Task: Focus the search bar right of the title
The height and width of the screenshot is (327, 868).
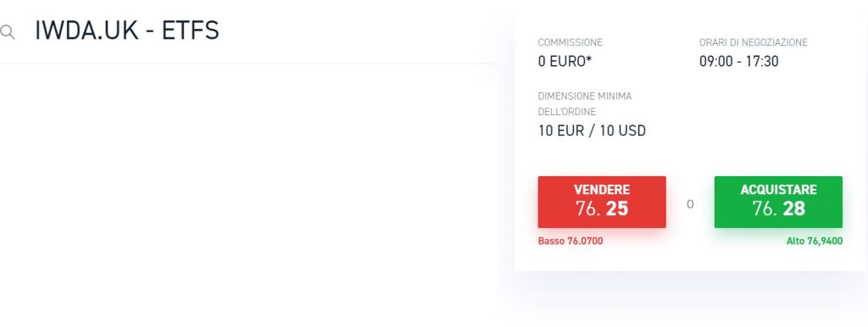Action: click(x=359, y=31)
